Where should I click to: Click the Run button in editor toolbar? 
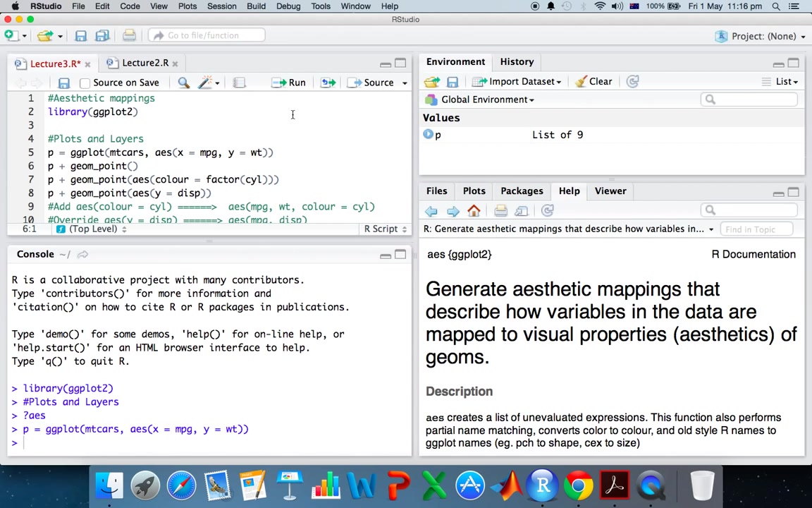[288, 83]
